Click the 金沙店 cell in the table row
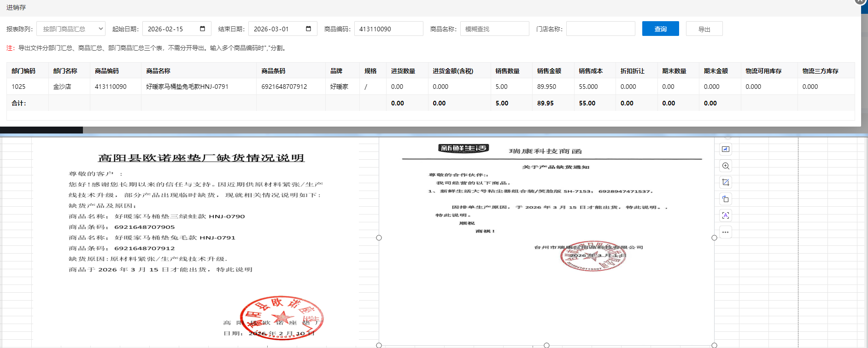Viewport: 868px width, 348px height. pos(62,87)
